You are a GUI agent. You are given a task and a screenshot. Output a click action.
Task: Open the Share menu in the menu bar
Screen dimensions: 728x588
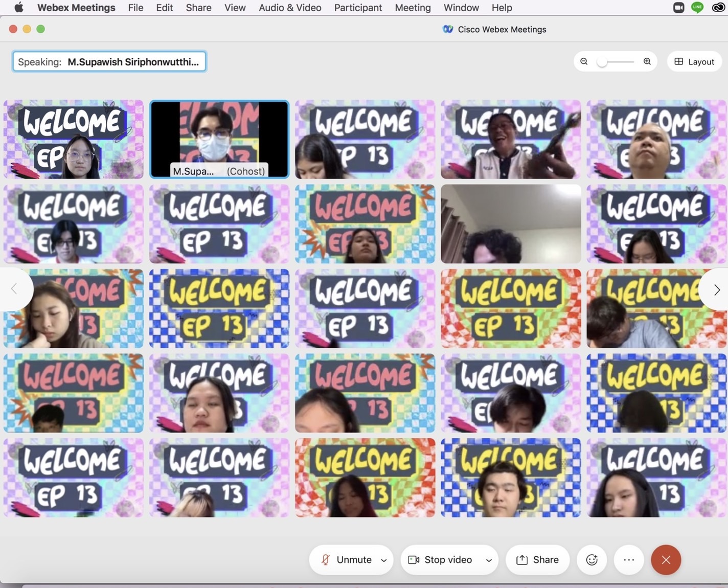coord(199,8)
